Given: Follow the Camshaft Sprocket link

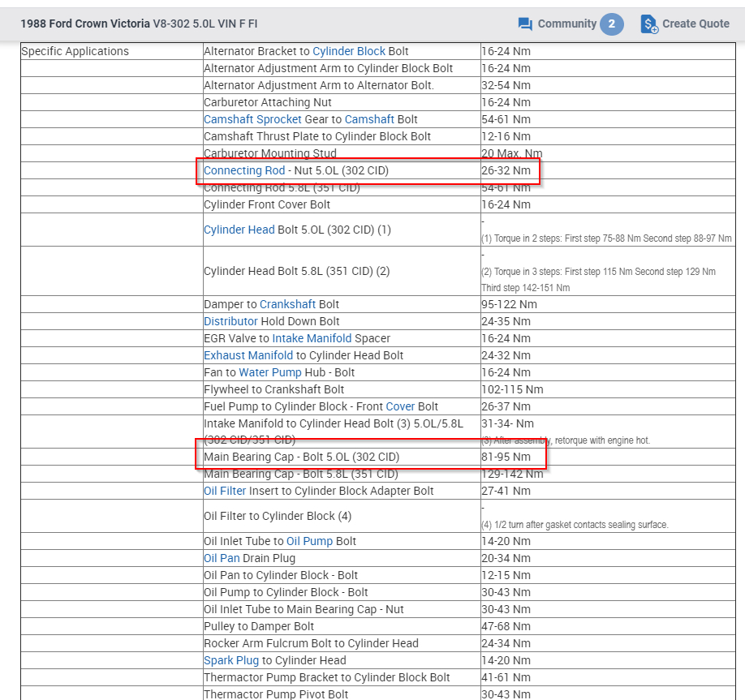Looking at the screenshot, I should 252,119.
